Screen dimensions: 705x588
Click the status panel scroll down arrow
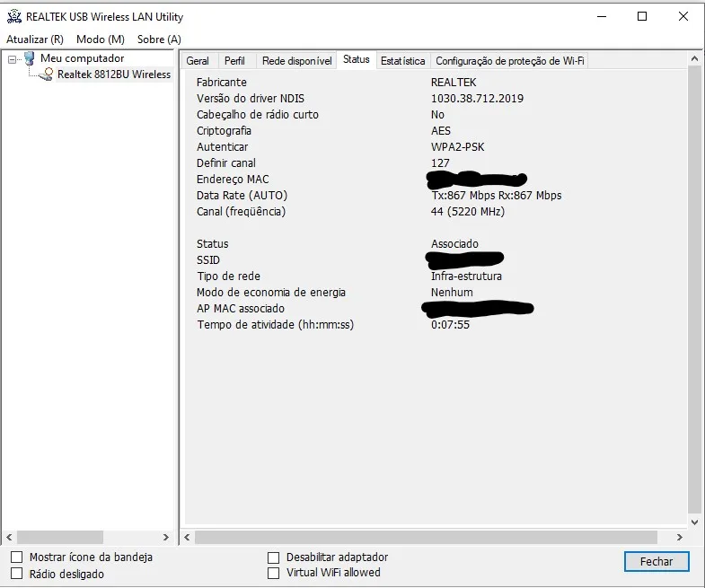(x=694, y=522)
